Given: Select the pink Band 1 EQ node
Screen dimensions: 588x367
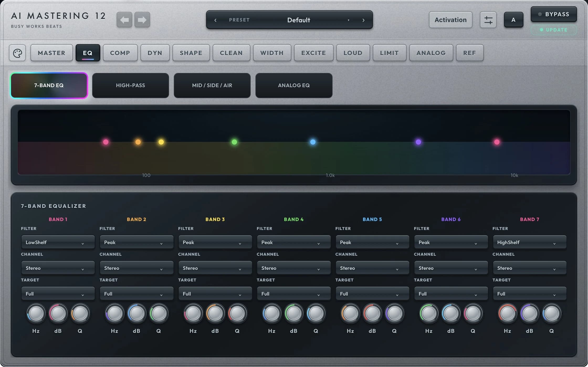Looking at the screenshot, I should (x=106, y=142).
